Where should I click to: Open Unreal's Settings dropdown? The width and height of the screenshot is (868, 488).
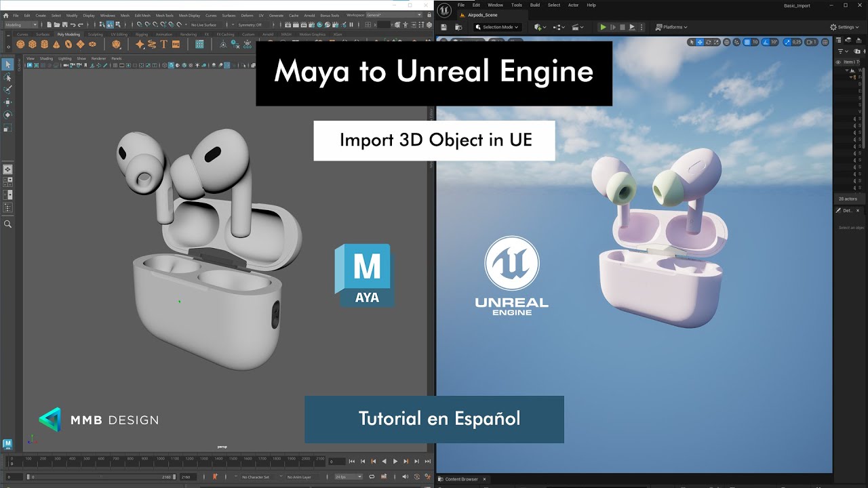pos(846,27)
